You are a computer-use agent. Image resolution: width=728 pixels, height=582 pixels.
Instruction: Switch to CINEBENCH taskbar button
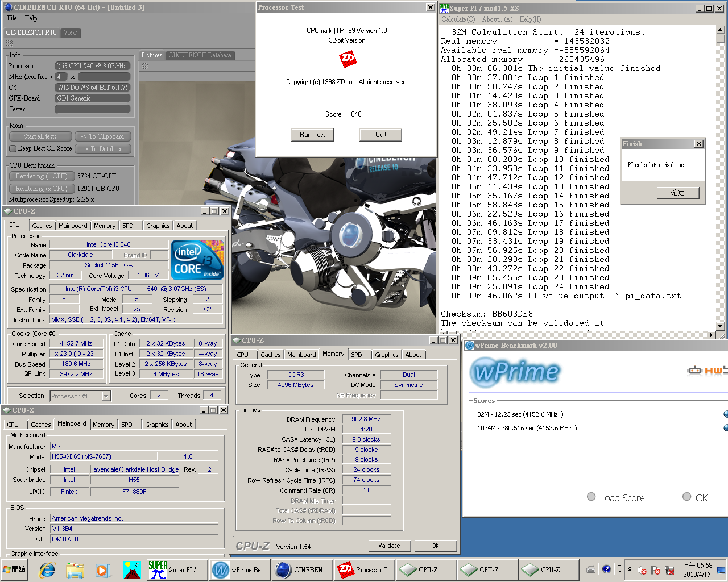(301, 569)
